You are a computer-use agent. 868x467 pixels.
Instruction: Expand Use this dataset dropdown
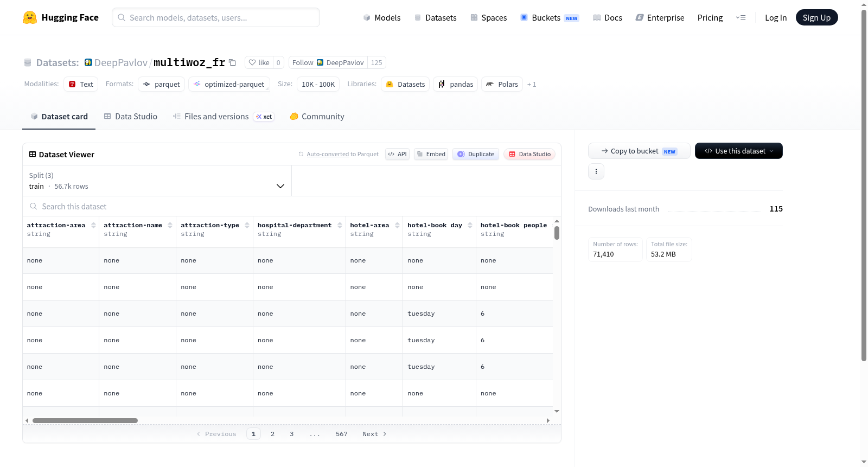click(738, 151)
